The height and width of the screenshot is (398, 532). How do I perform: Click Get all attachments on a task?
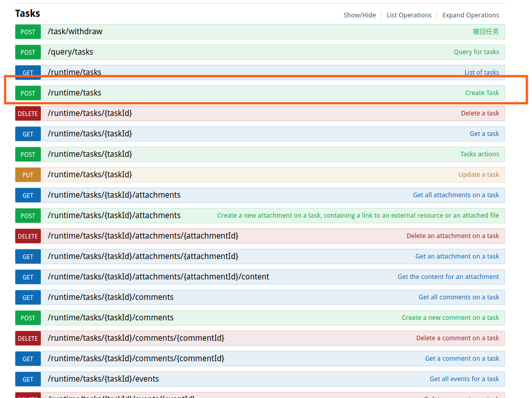pyautogui.click(x=455, y=195)
